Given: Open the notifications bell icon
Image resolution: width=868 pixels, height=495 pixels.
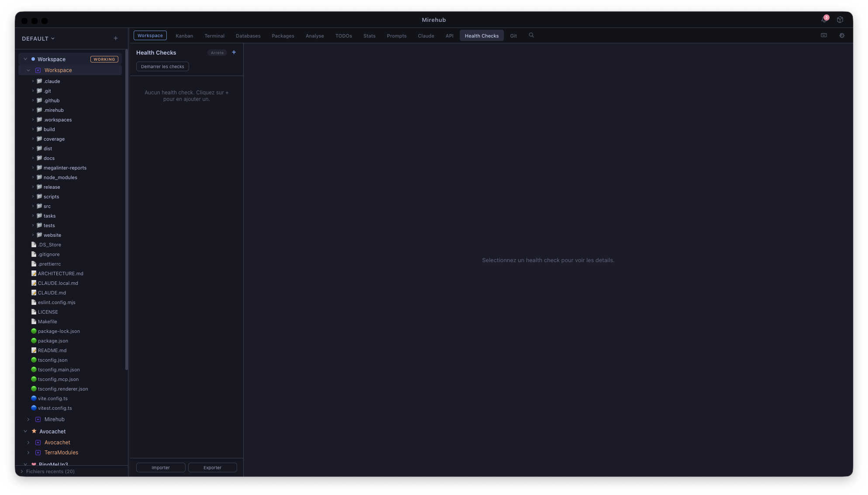Looking at the screenshot, I should (x=824, y=20).
